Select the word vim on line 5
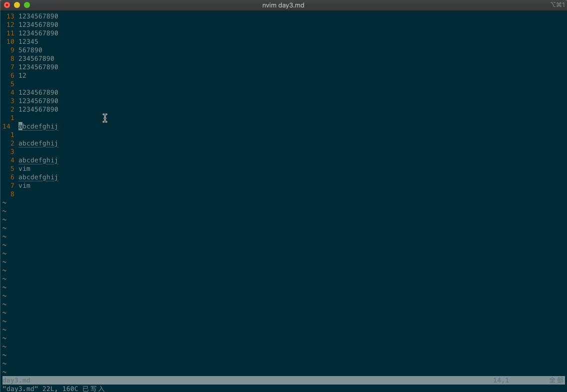 [x=24, y=168]
